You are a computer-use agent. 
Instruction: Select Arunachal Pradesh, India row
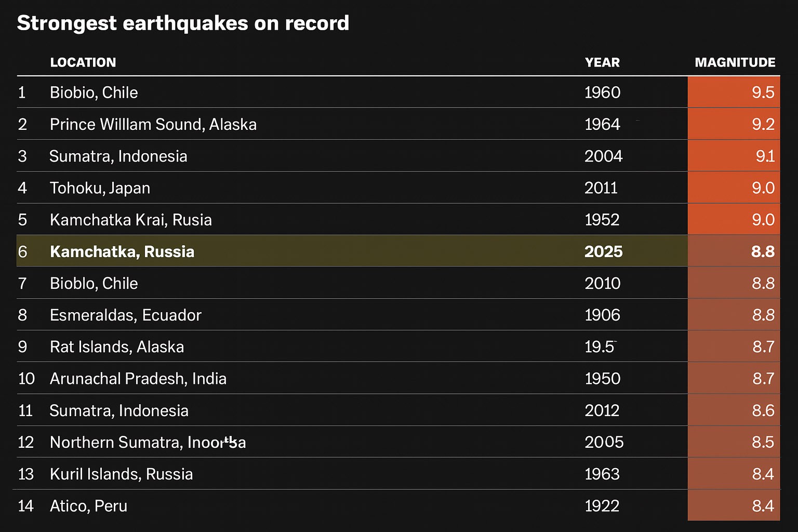pos(398,378)
